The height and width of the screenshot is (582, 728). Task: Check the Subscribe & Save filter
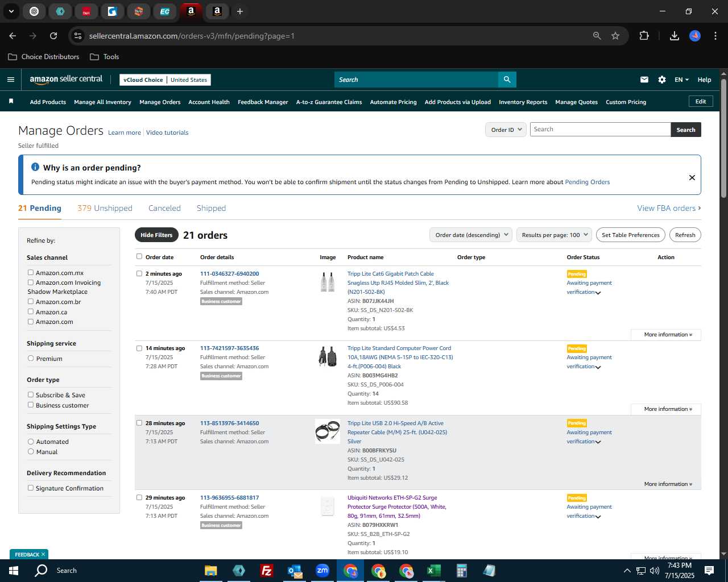31,395
